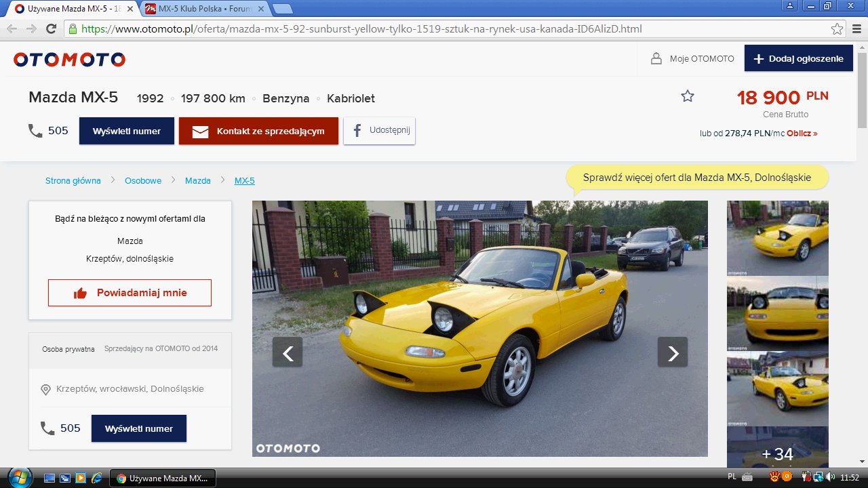This screenshot has width=868, height=488.
Task: Bookmark page with address bar star
Action: click(x=837, y=29)
